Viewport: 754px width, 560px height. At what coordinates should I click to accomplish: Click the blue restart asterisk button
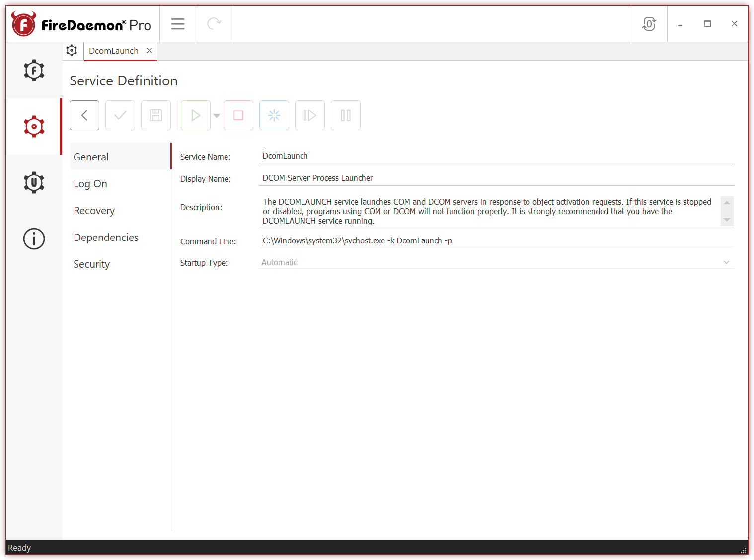click(x=274, y=115)
